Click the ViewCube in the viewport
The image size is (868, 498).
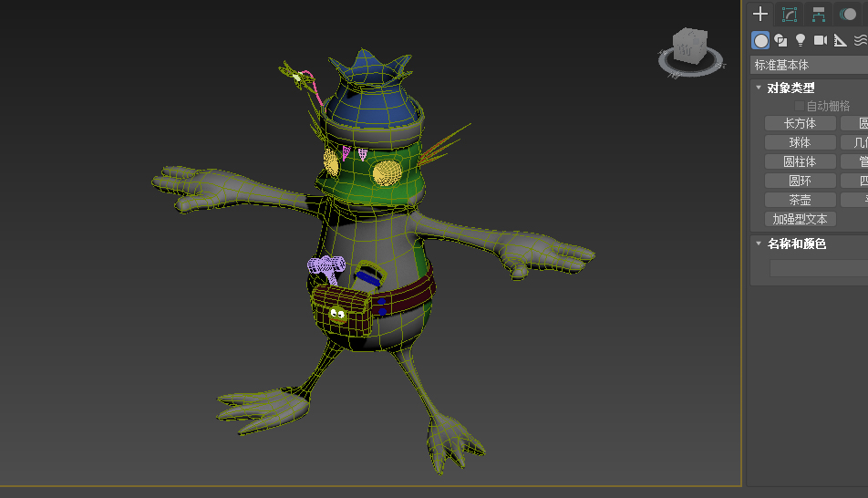click(690, 47)
